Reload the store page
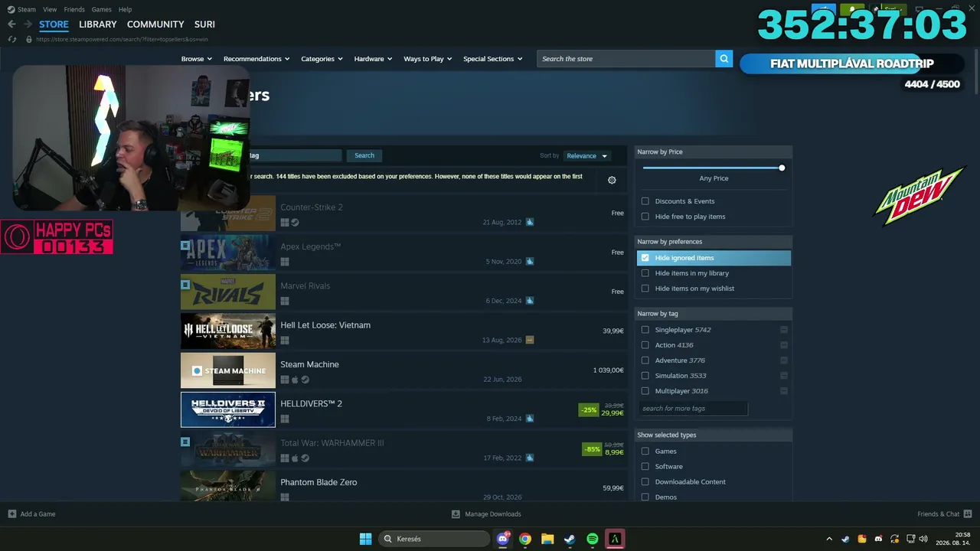Screen dimensions: 980x551 pyautogui.click(x=11, y=39)
